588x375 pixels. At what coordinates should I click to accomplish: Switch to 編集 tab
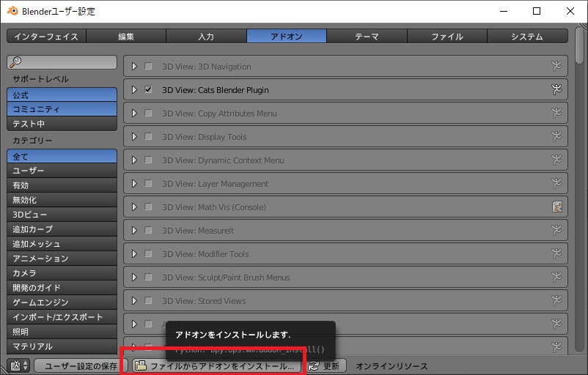click(x=126, y=37)
